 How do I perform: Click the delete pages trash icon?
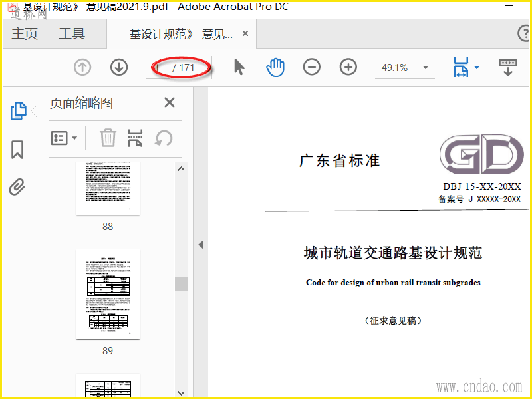pyautogui.click(x=108, y=138)
